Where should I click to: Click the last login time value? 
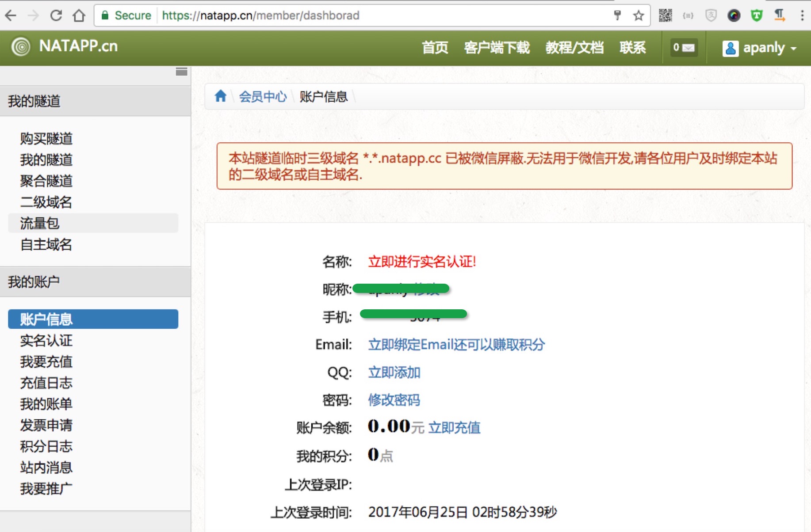click(x=463, y=512)
